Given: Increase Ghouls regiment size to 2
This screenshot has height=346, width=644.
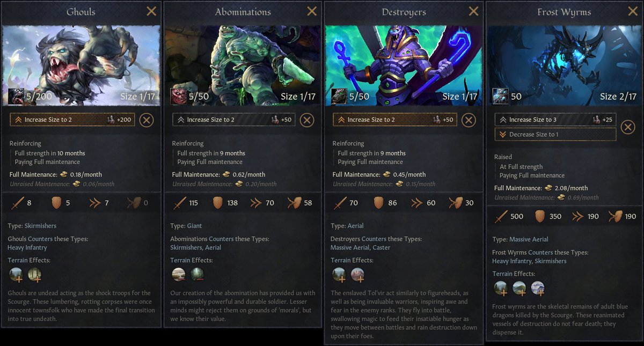Looking at the screenshot, I should tap(72, 120).
